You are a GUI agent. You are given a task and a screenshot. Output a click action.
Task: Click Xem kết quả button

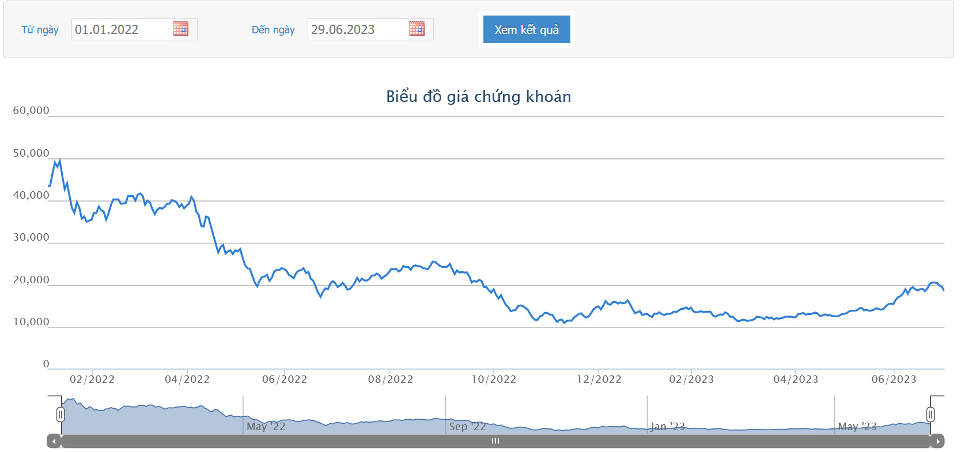(527, 29)
